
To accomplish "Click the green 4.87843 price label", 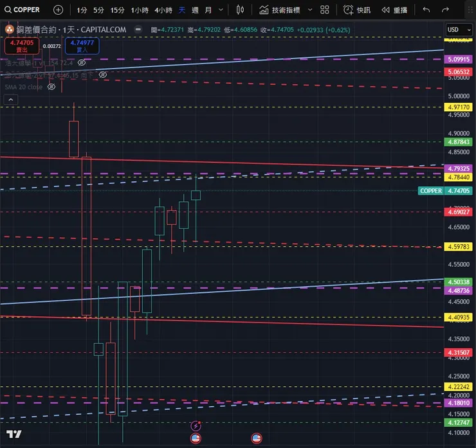I will 459,142.
